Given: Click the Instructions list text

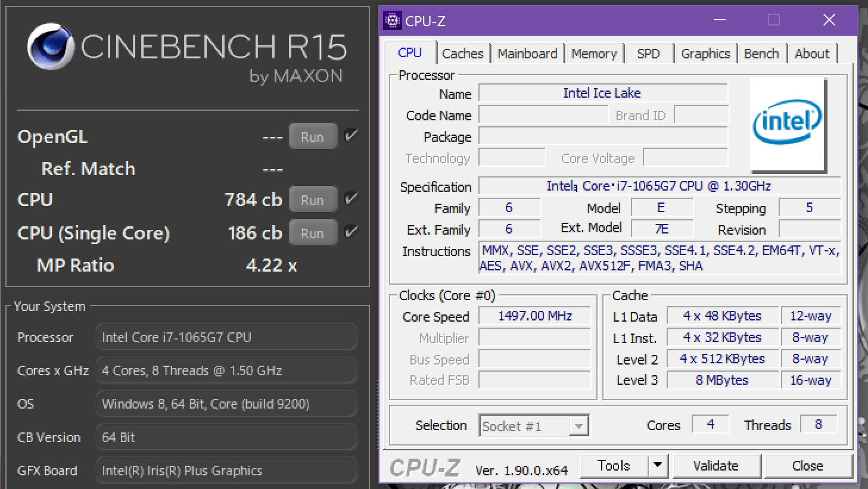Looking at the screenshot, I should (660, 258).
